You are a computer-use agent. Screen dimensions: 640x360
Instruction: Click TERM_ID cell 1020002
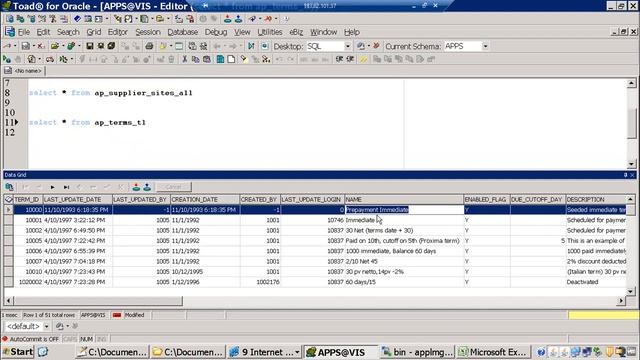pyautogui.click(x=28, y=282)
